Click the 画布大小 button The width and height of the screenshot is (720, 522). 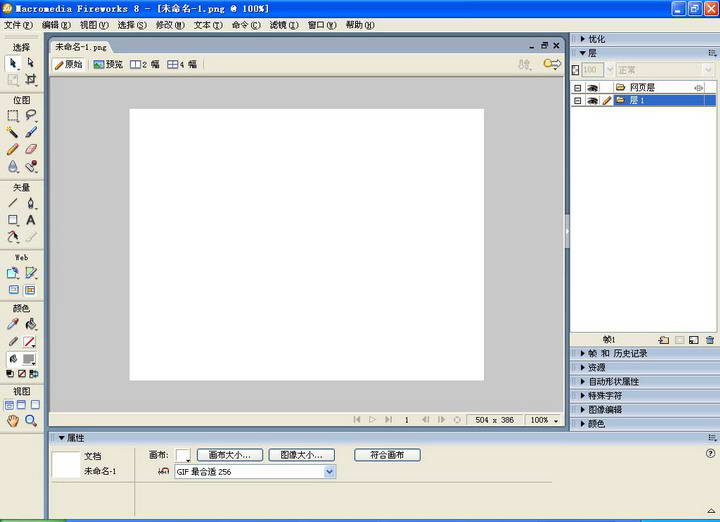[229, 455]
